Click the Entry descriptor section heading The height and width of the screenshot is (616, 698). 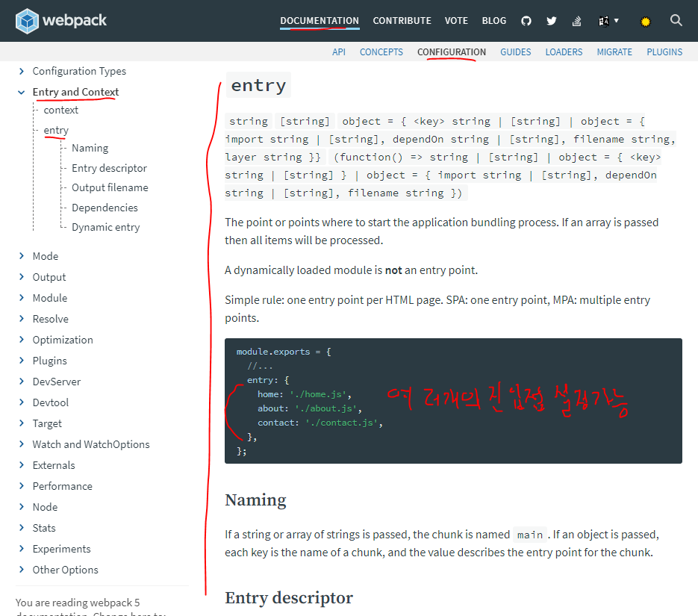[289, 598]
